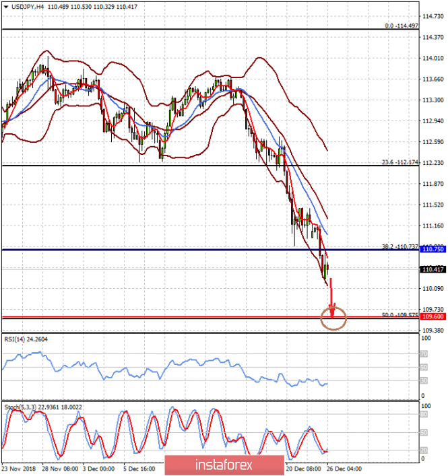Select the 23.6 -112.174 Fibonacci level label

pos(400,162)
